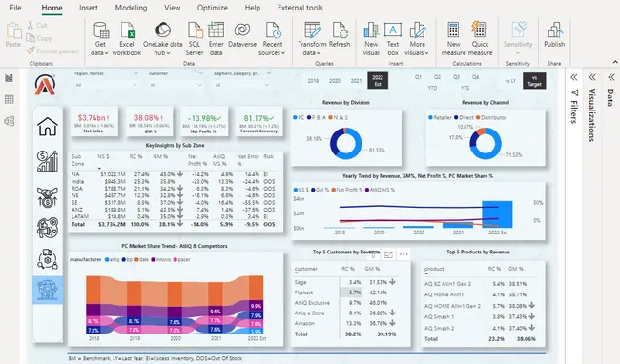The height and width of the screenshot is (364, 620).
Task: Publish the report
Action: pos(554,35)
